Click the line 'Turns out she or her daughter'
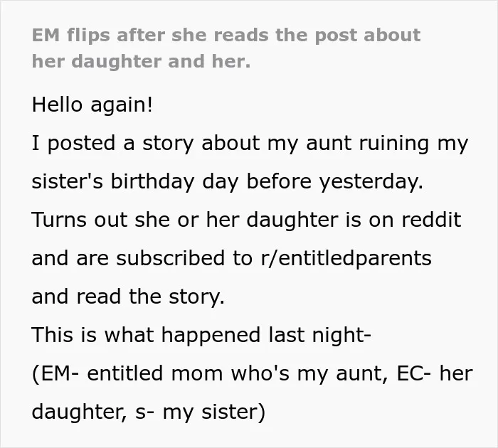Viewport: 498px width, 448px height. point(246,220)
